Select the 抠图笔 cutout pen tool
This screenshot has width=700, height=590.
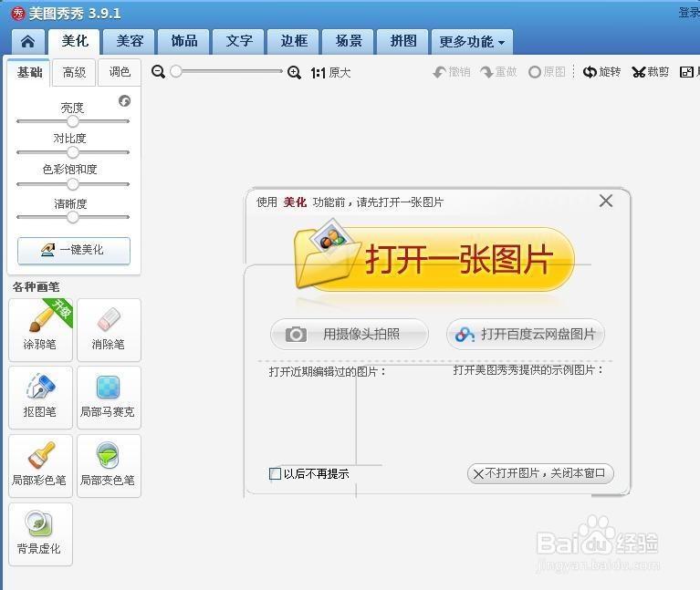click(40, 398)
